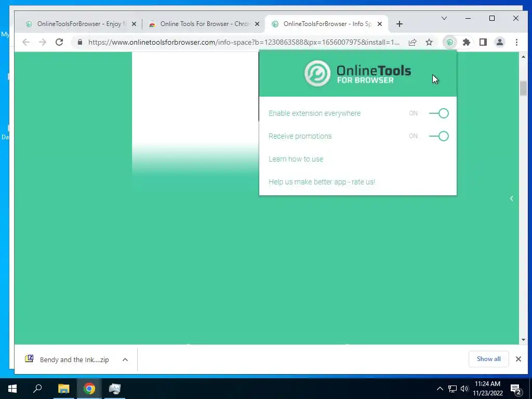532x399 pixels.
Task: Open the monitor app icon in taskbar
Action: 115,389
